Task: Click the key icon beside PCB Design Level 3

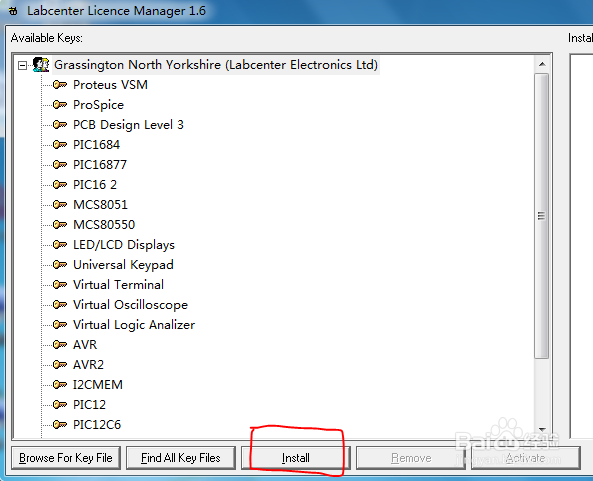Action: [x=60, y=125]
